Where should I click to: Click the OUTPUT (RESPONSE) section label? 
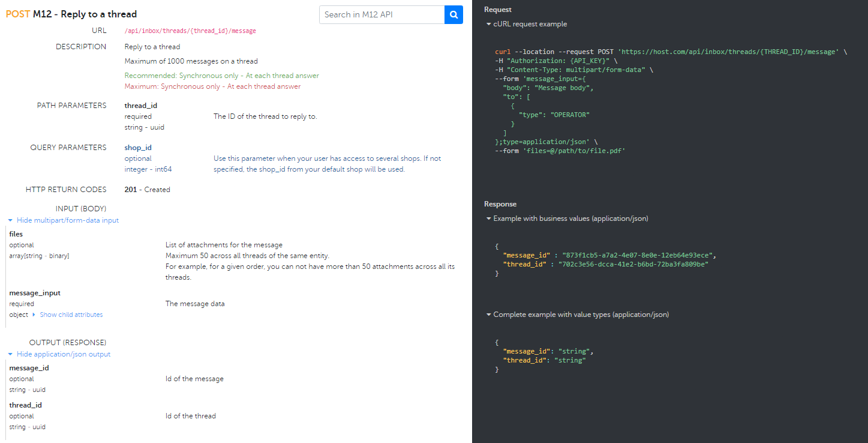pos(68,343)
